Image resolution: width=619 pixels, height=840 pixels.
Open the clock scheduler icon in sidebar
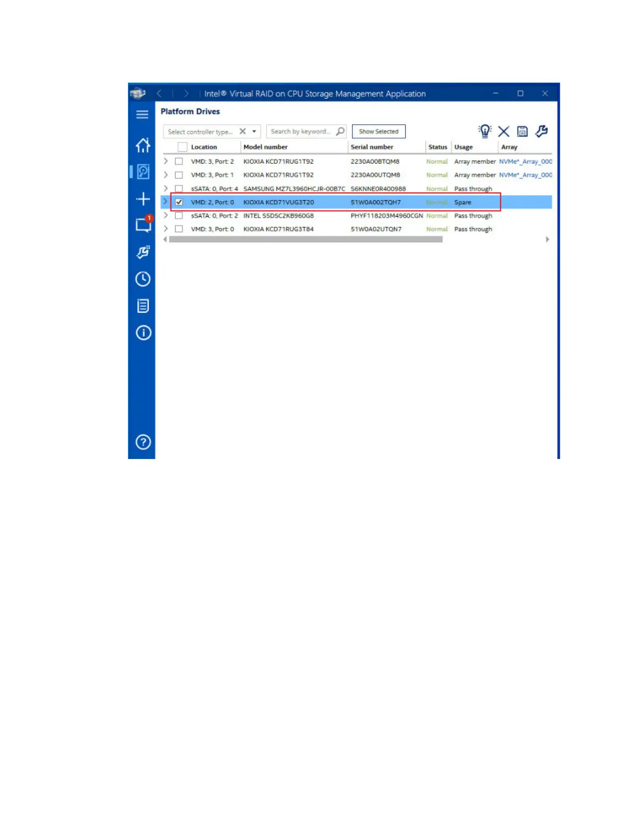(x=143, y=279)
